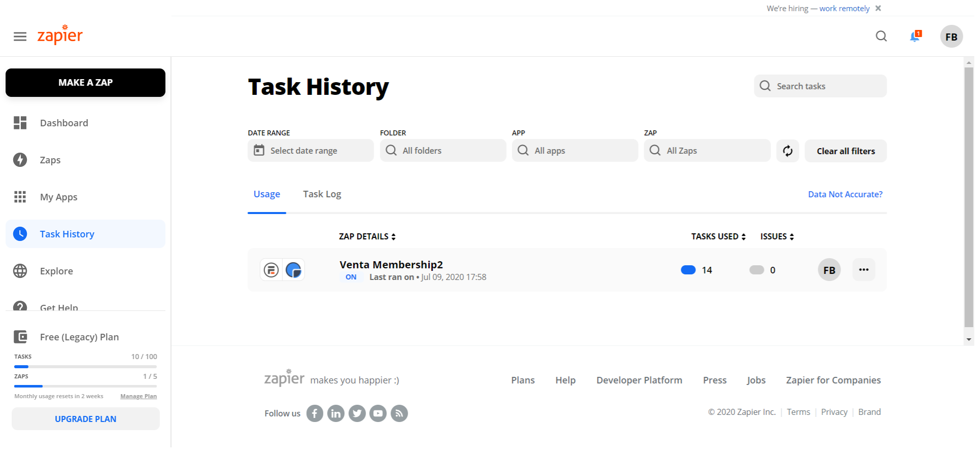Open Zapier's Twitter icon
The width and height of the screenshot is (980, 457).
pos(357,413)
